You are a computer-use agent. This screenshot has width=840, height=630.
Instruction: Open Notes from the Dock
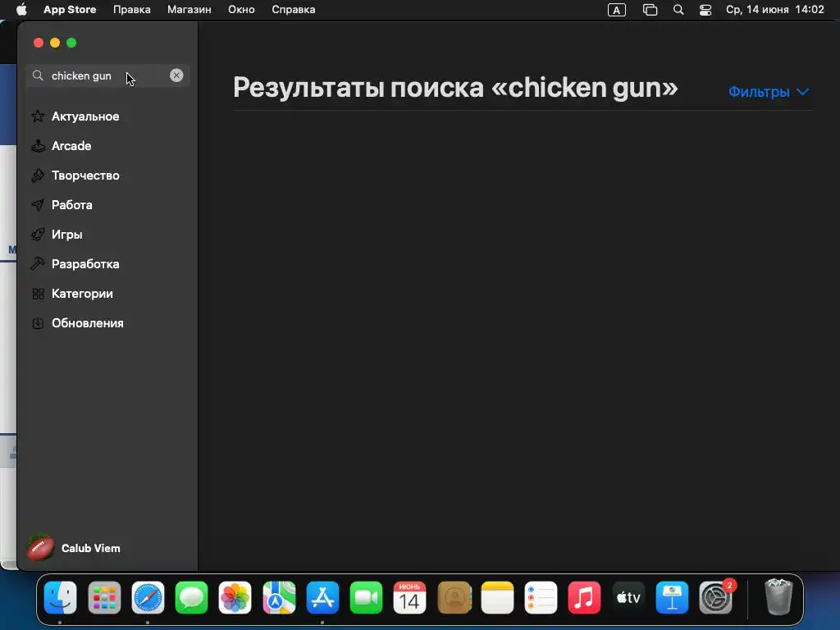point(497,597)
